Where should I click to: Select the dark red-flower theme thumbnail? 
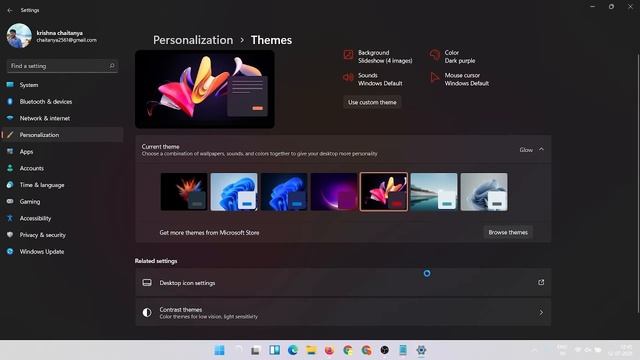[x=184, y=192]
